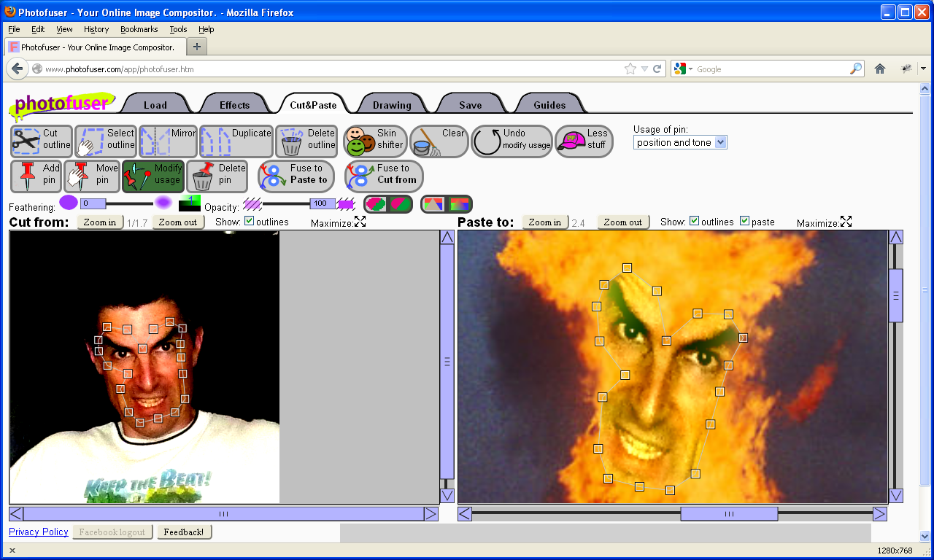Click the solid purple feathering circle
The width and height of the screenshot is (934, 560).
69,203
